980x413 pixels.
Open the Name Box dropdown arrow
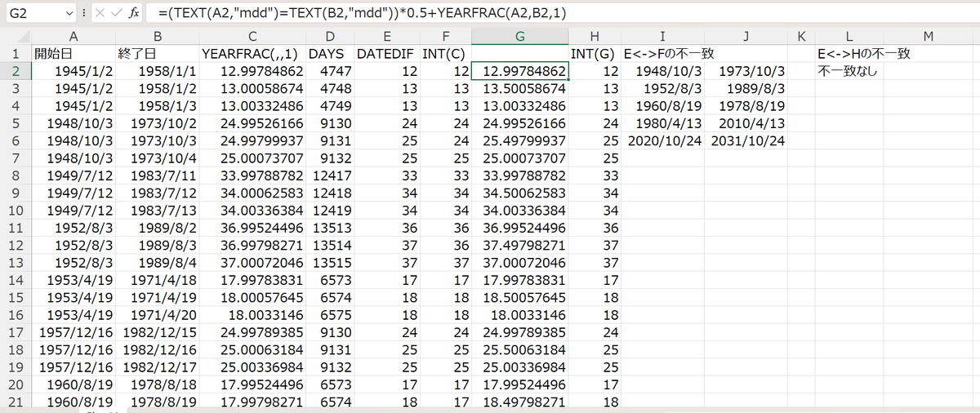tap(68, 13)
